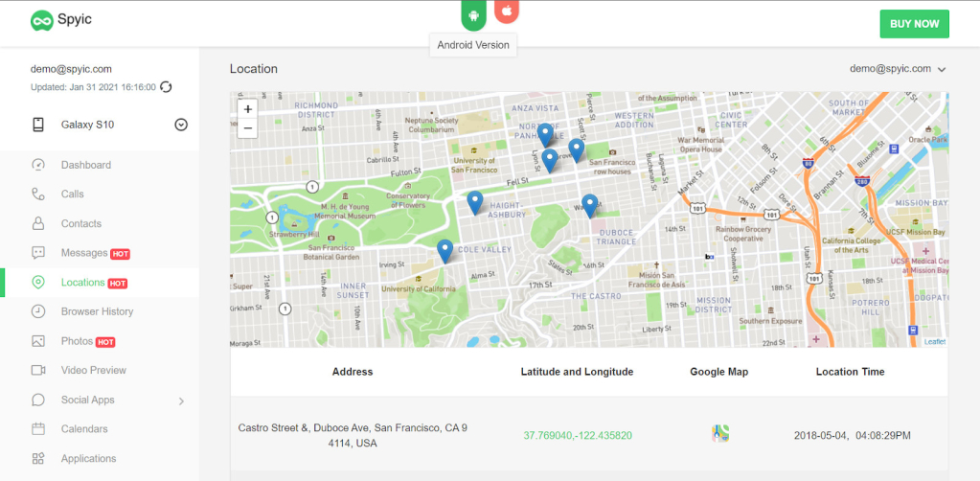This screenshot has height=481, width=980.
Task: Click the Dashboard gauge icon
Action: [38, 165]
